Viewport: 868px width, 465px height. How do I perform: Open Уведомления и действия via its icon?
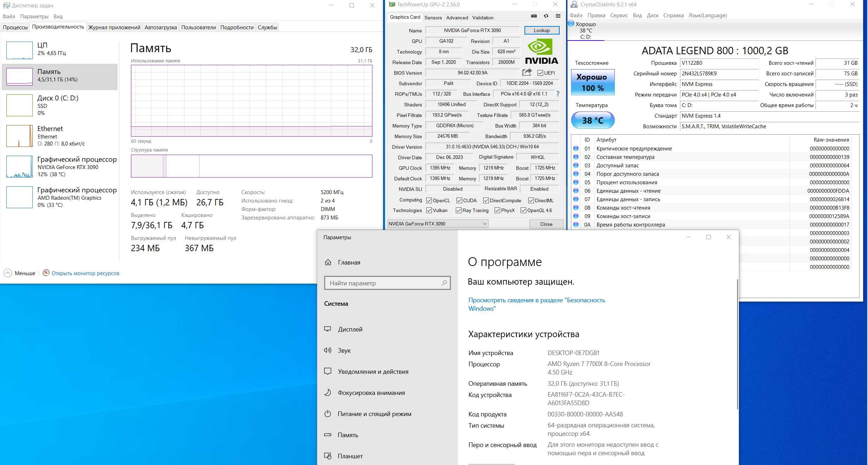pyautogui.click(x=328, y=371)
